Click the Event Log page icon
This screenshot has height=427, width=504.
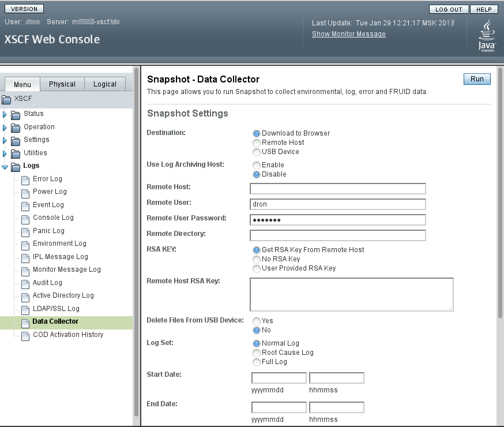coord(25,206)
